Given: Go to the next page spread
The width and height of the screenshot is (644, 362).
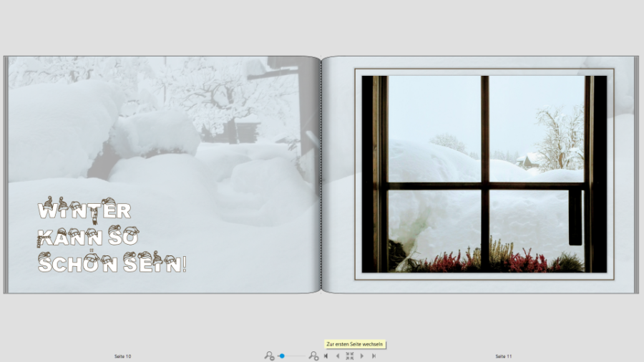Looking at the screenshot, I should coord(362,356).
